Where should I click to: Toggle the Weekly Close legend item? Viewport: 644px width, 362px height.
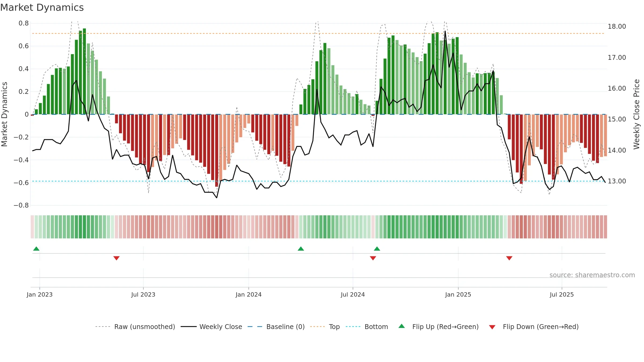[x=211, y=327]
